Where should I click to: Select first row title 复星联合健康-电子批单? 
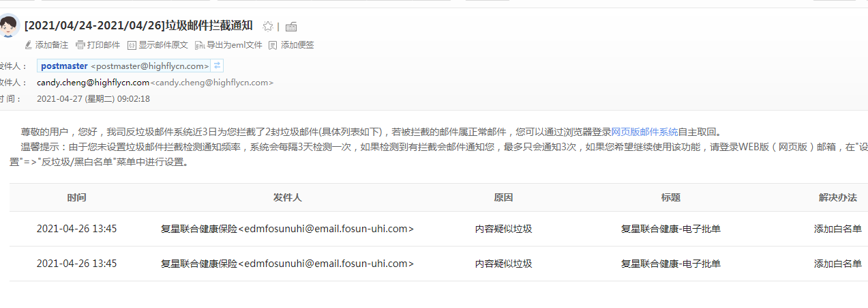pyautogui.click(x=670, y=229)
